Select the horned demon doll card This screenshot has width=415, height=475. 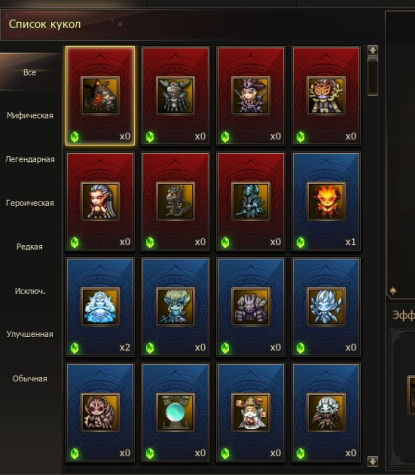(x=100, y=96)
